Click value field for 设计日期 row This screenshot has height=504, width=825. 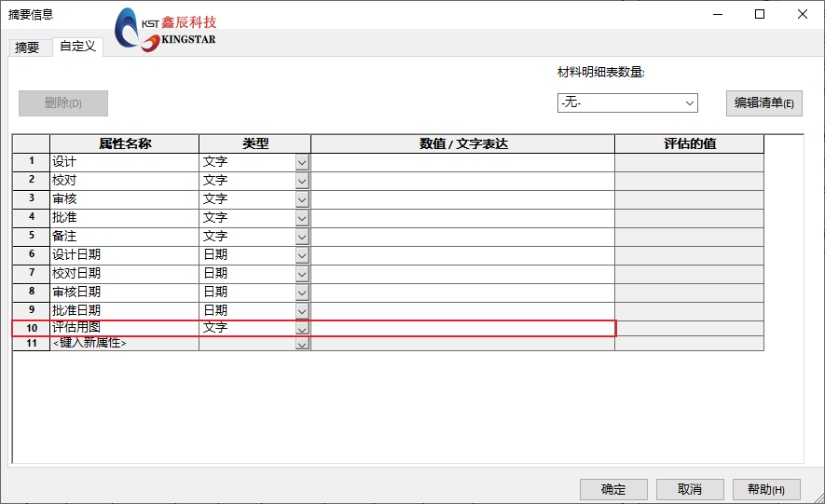(462, 255)
